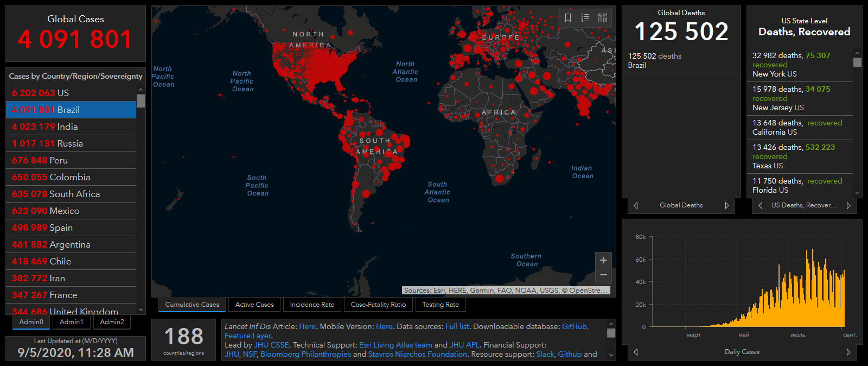Zoom out on the map with minus
868x366 pixels.
603,275
